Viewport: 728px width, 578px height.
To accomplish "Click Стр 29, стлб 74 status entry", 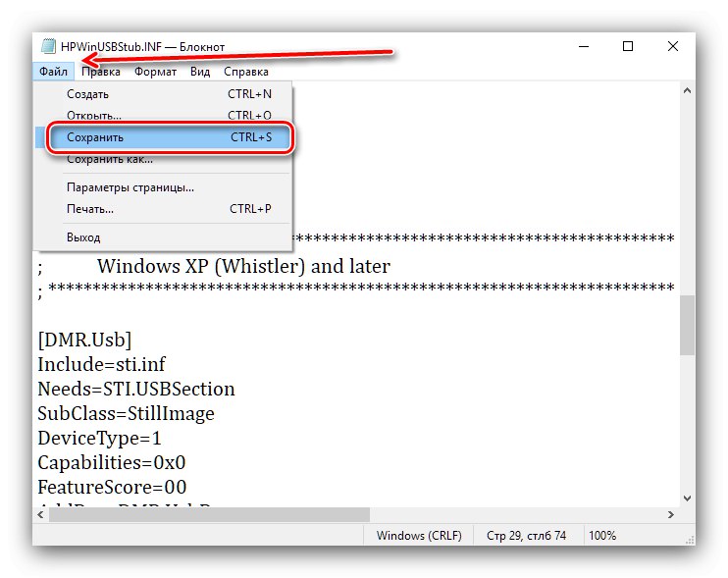I will [x=526, y=536].
